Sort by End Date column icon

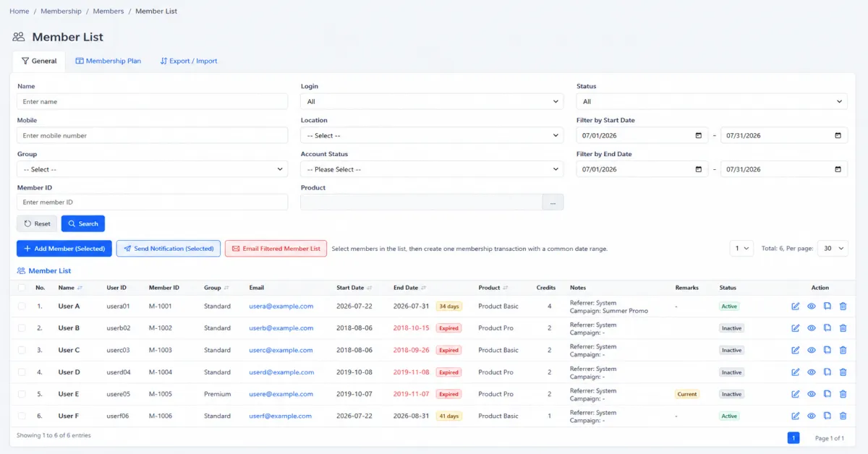click(423, 288)
